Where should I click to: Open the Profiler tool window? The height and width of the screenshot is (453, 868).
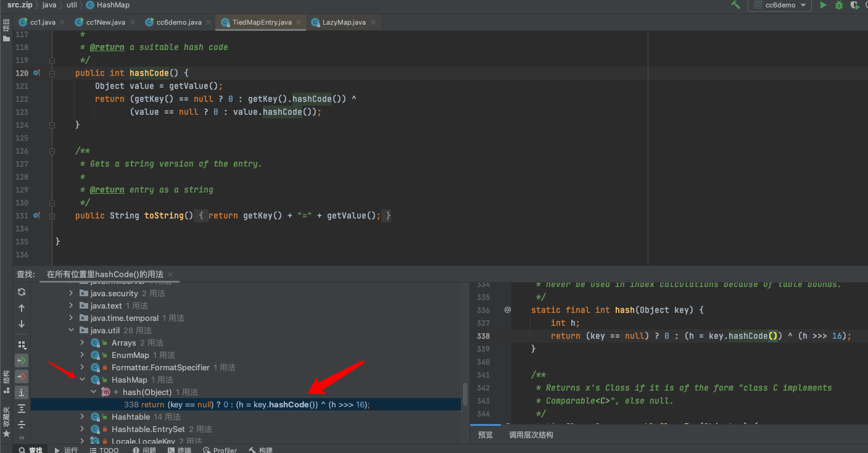tap(220, 449)
